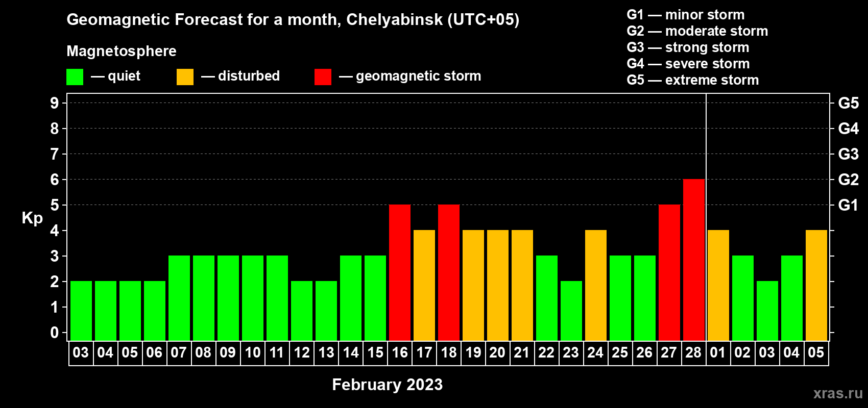Select the orange bar for February 21
868x408 pixels.
pos(522,286)
